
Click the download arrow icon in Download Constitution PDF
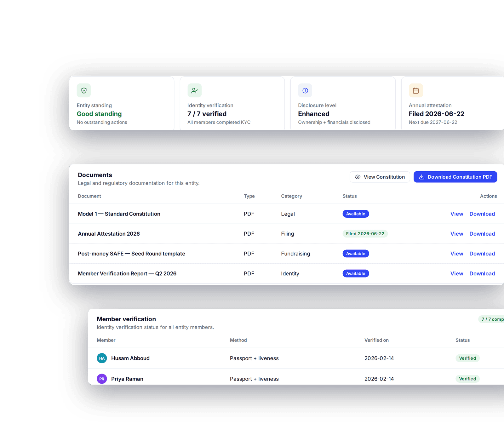tap(421, 177)
